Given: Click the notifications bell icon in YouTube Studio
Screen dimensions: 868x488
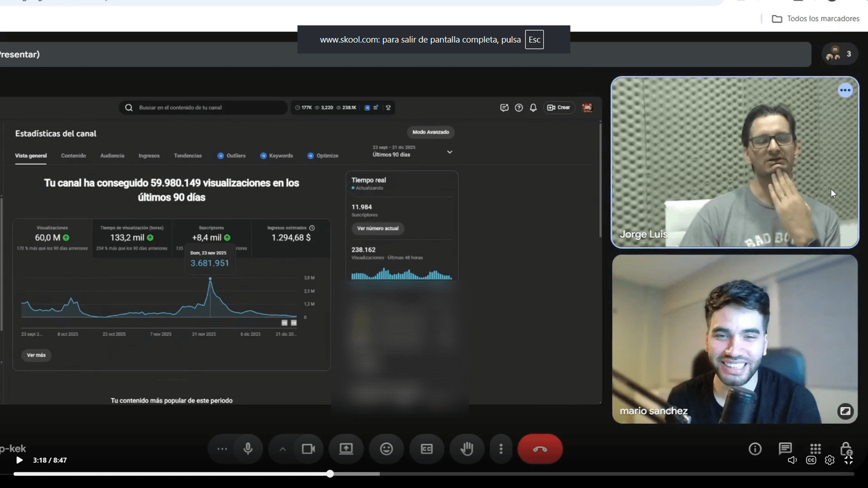Looking at the screenshot, I should pos(533,108).
